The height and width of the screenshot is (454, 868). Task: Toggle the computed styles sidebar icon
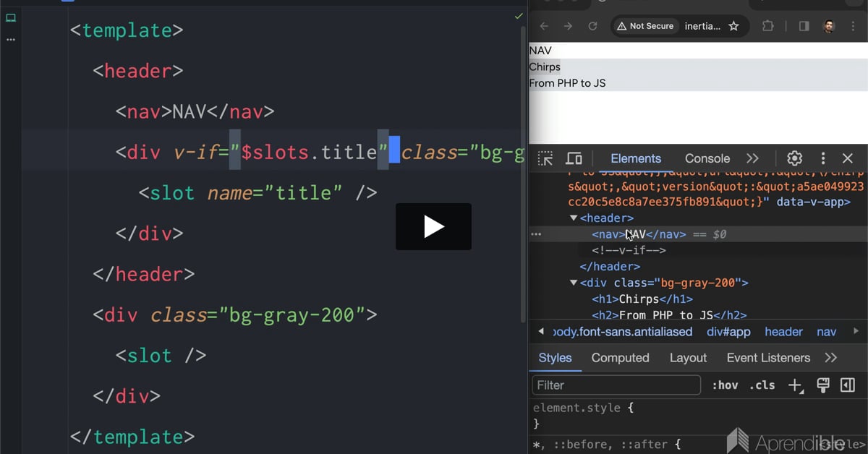pos(848,385)
